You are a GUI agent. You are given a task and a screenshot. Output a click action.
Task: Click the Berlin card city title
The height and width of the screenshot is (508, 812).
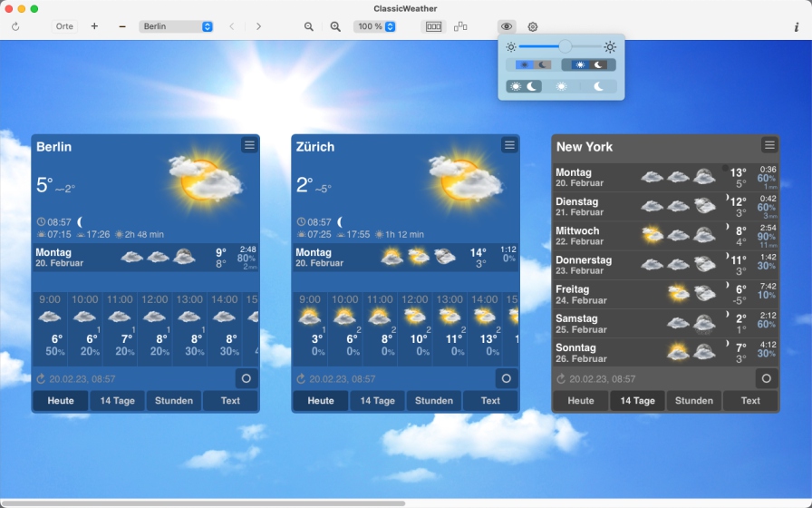53,147
